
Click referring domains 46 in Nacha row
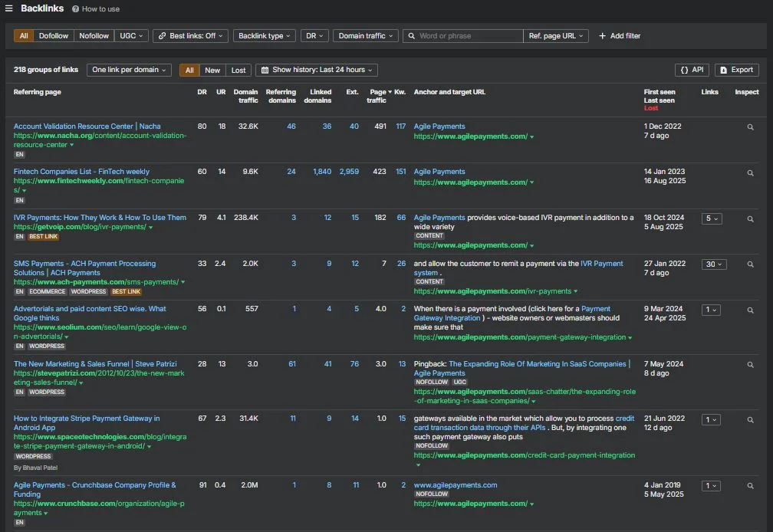pos(291,126)
